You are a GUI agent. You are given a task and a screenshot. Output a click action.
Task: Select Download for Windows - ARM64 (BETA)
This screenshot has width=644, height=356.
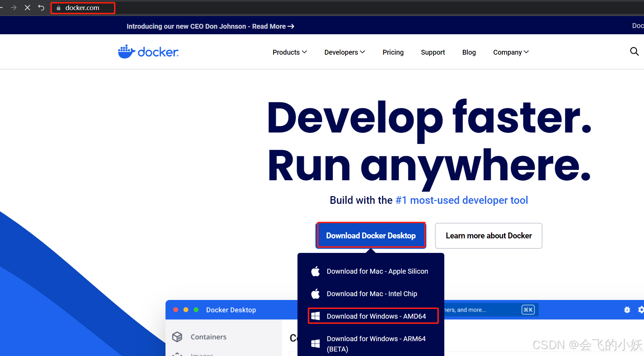pyautogui.click(x=376, y=343)
